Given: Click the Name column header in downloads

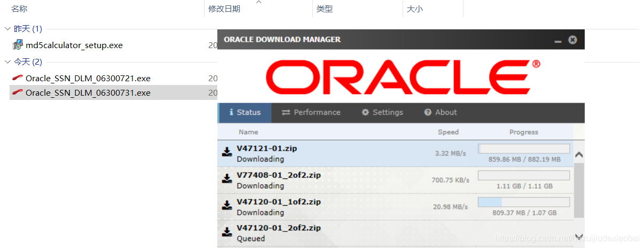Looking at the screenshot, I should pos(248,132).
